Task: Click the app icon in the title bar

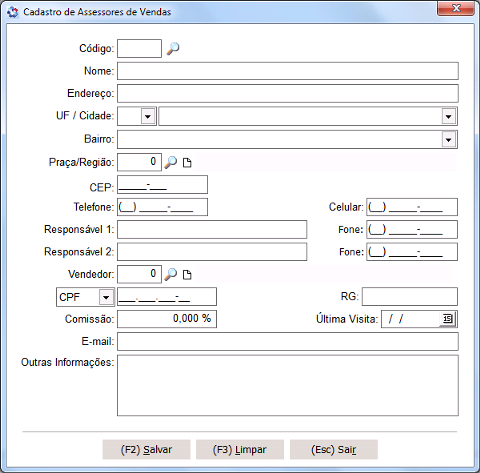Action: (x=13, y=12)
